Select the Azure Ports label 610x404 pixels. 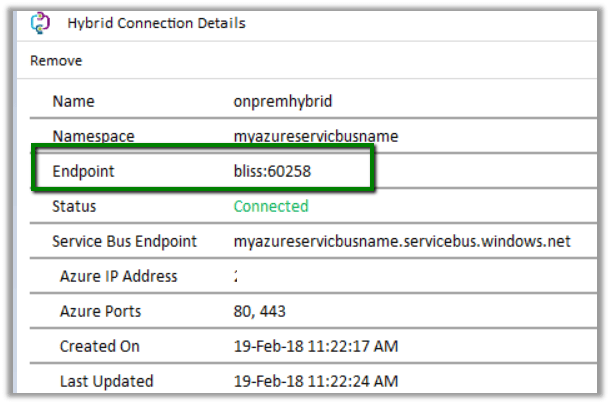(102, 311)
